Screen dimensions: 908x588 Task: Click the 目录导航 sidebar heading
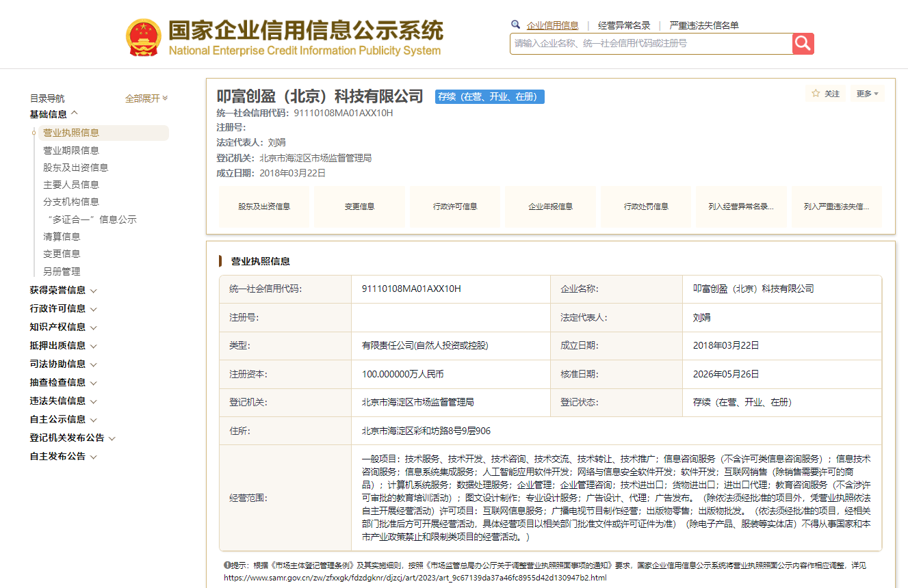tap(47, 98)
